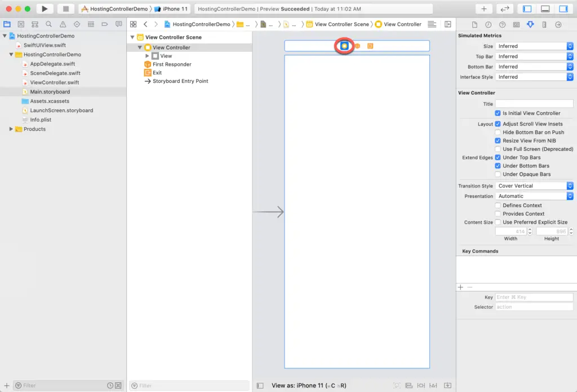Enable Hide Bottom Bar on Push
The height and width of the screenshot is (392, 577).
(498, 132)
